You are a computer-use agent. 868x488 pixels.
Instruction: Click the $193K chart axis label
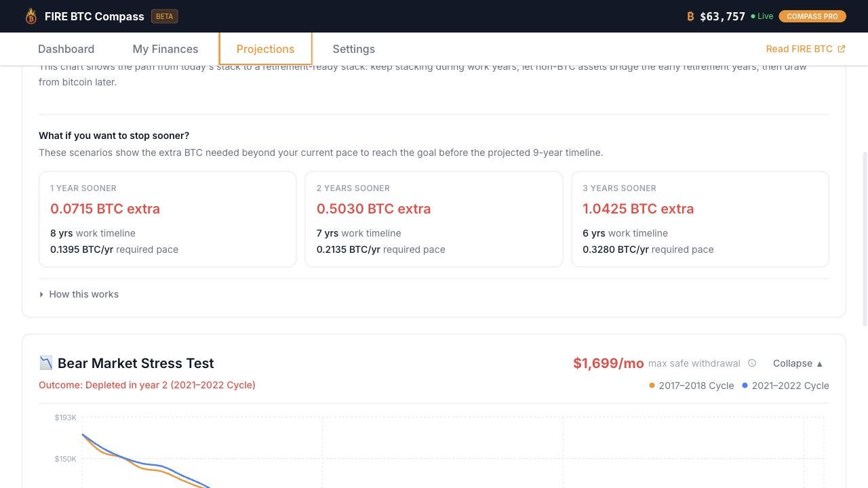coord(66,418)
